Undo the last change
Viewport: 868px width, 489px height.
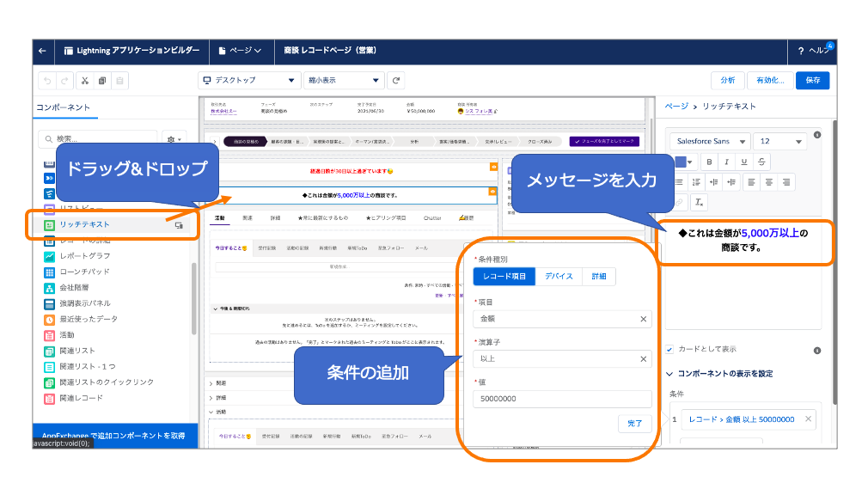click(47, 81)
